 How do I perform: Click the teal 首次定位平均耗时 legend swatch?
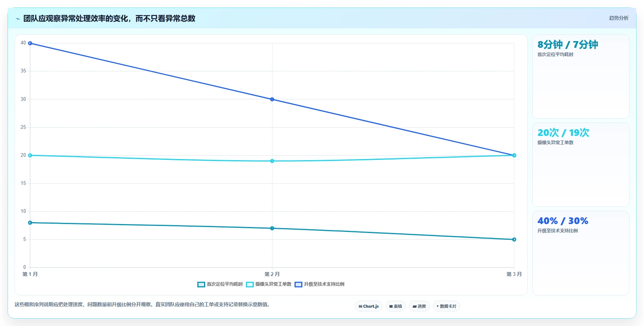coord(201,285)
